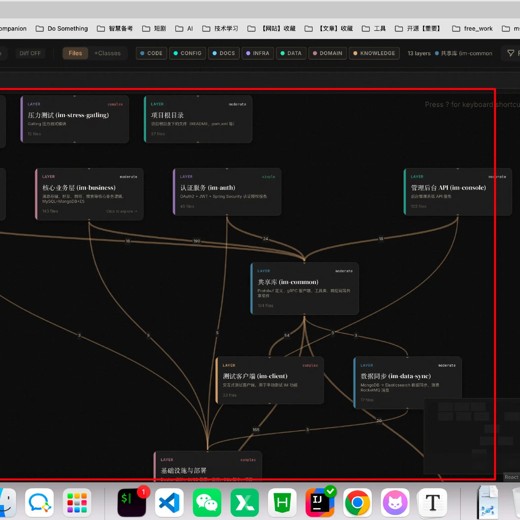Click the graph minimap panel
The image size is (520, 520).
(x=472, y=436)
